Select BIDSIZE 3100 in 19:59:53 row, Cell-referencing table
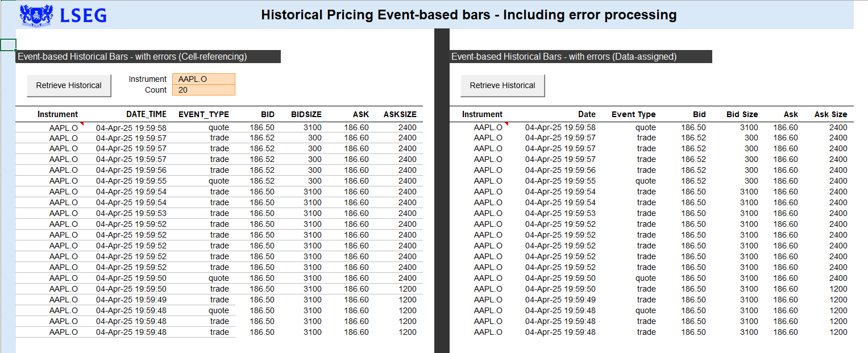 pyautogui.click(x=313, y=213)
